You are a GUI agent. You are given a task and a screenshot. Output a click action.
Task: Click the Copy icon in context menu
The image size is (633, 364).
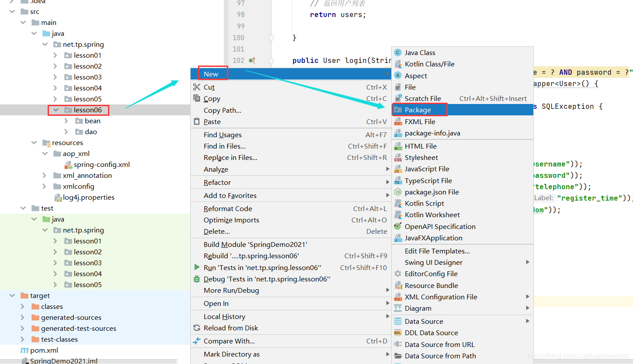pyautogui.click(x=197, y=98)
